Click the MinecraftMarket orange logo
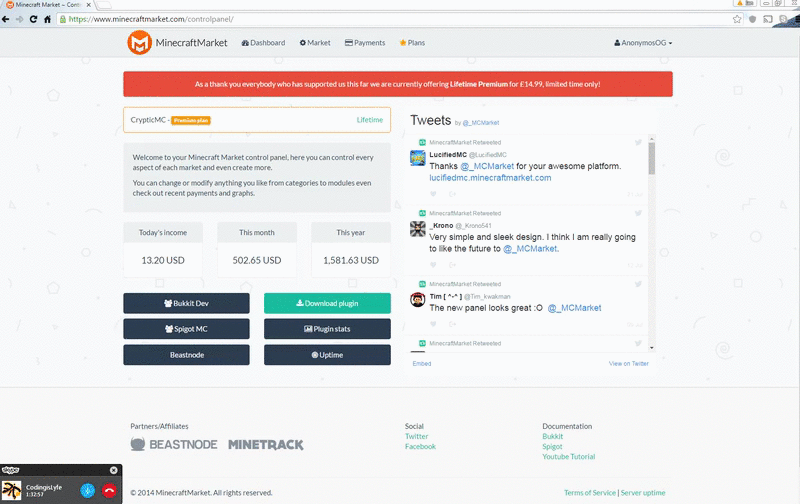 (x=139, y=42)
